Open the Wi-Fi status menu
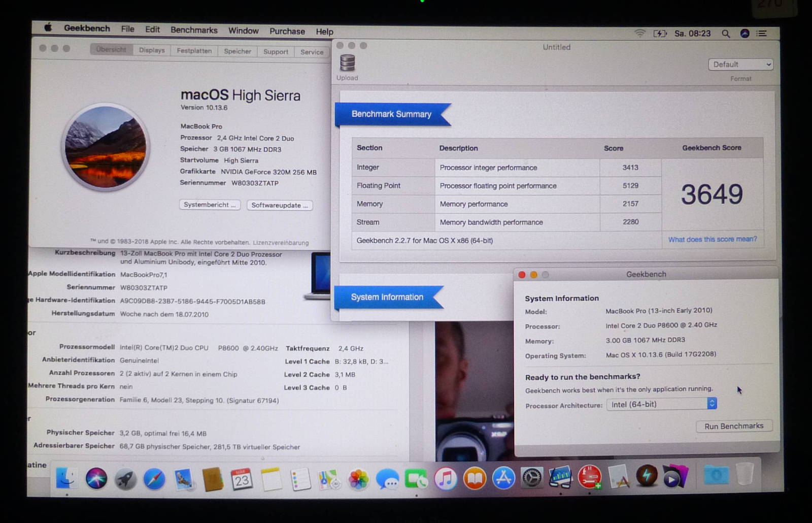812x523 pixels. [x=640, y=34]
